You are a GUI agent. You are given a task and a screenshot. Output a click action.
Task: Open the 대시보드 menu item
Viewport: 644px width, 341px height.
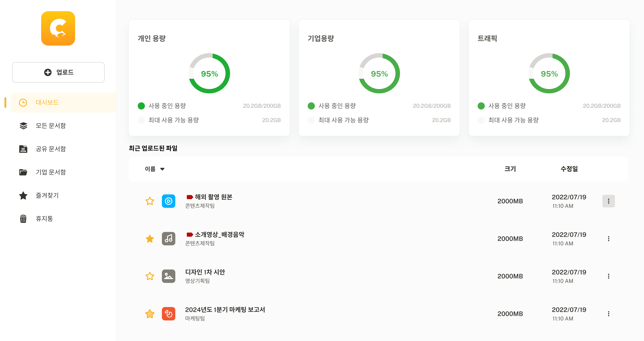(x=64, y=102)
